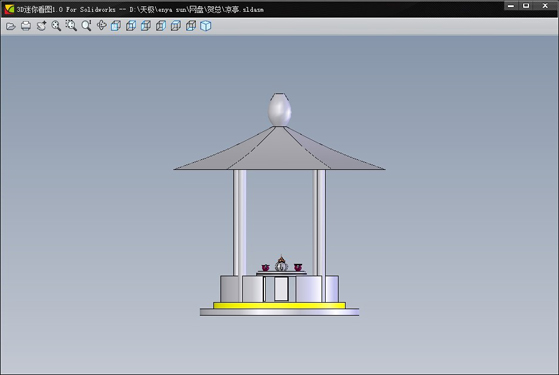Maximize the viewer window

point(526,6)
